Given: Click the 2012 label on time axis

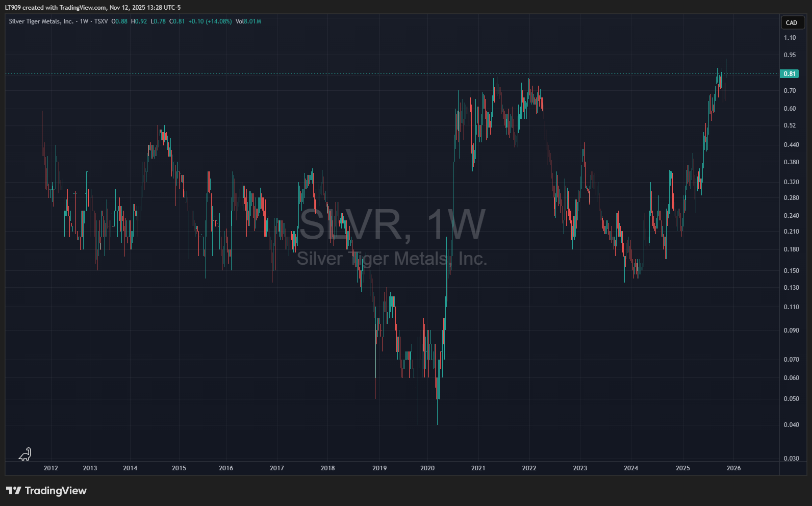Looking at the screenshot, I should (51, 468).
